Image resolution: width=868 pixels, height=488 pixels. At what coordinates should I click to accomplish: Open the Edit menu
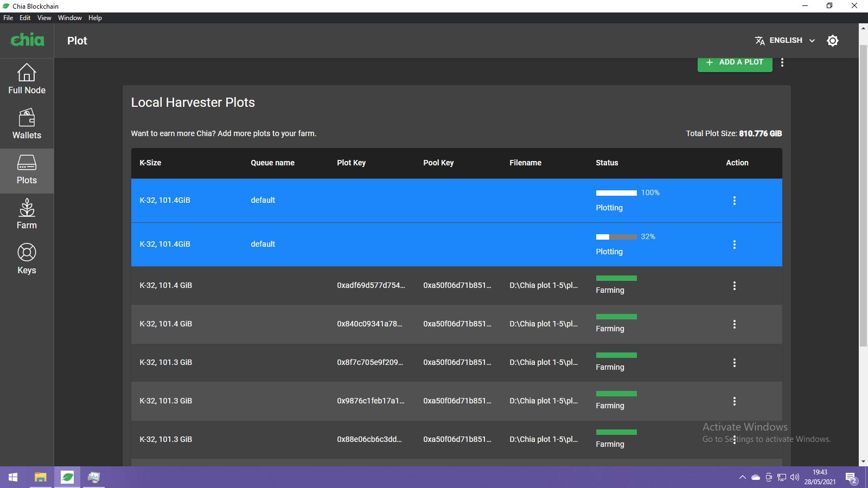[x=25, y=18]
